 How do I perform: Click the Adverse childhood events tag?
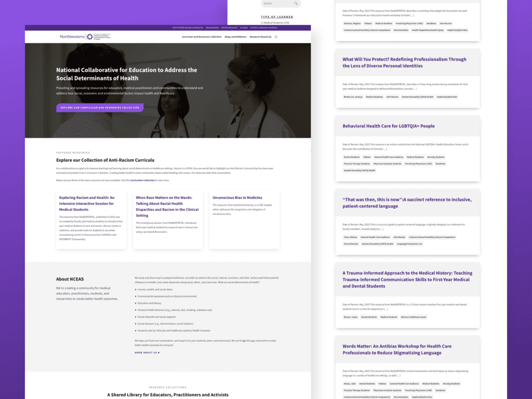[x=414, y=317]
